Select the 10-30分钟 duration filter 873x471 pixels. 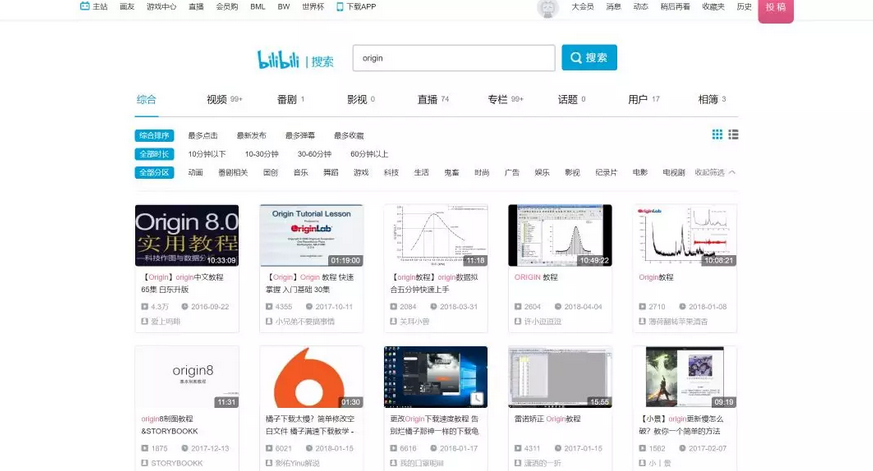(x=262, y=154)
